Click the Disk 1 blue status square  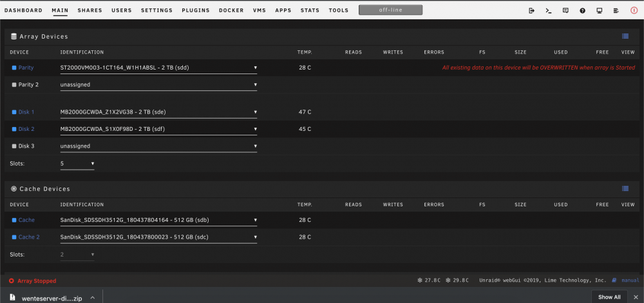click(14, 112)
